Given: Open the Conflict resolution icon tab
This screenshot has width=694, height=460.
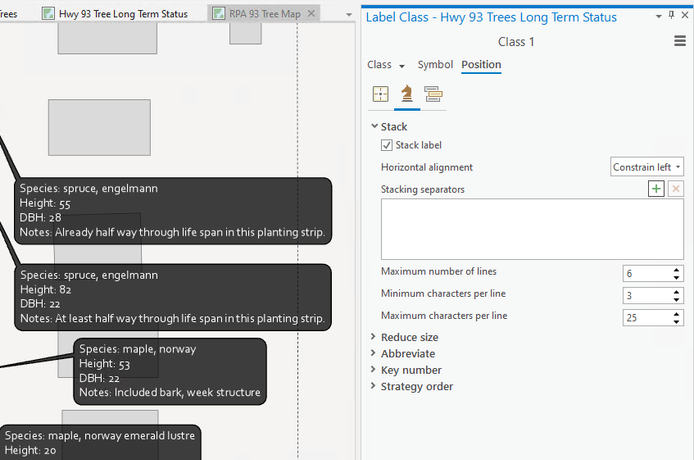Looking at the screenshot, I should point(433,94).
